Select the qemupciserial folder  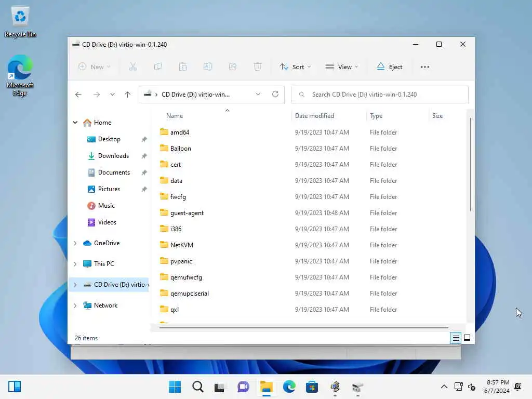point(189,294)
